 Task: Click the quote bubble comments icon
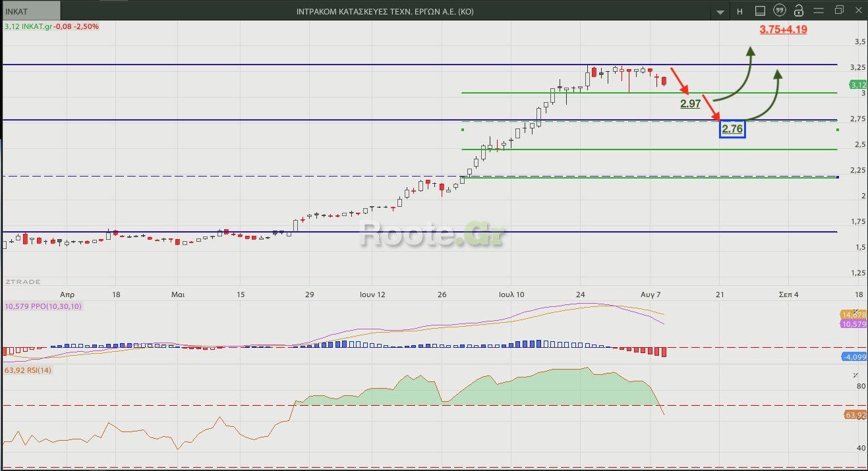tap(780, 11)
